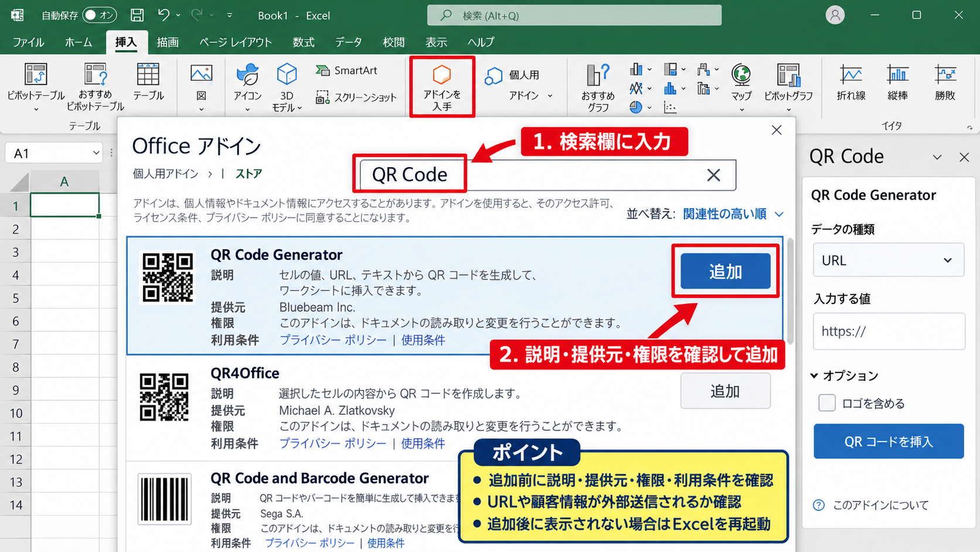Viewport: 980px width, 552px height.
Task: Insert Column sparkline (縦棒)
Action: (x=897, y=82)
